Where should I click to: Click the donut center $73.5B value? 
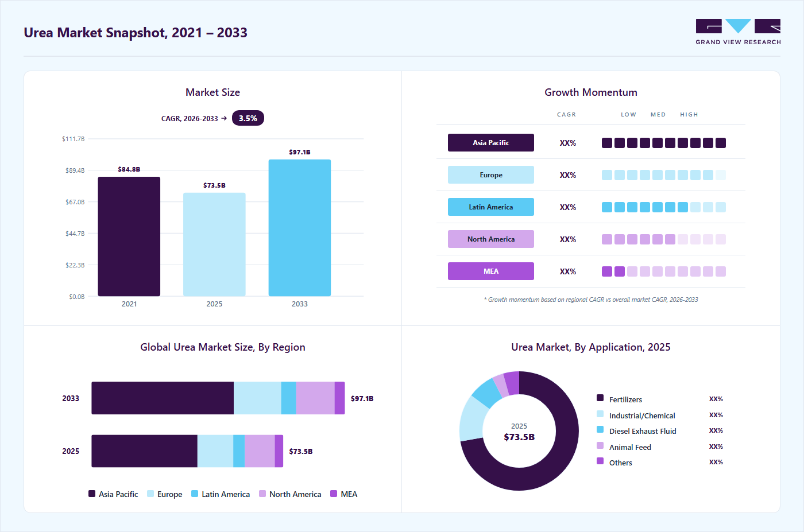tap(519, 437)
